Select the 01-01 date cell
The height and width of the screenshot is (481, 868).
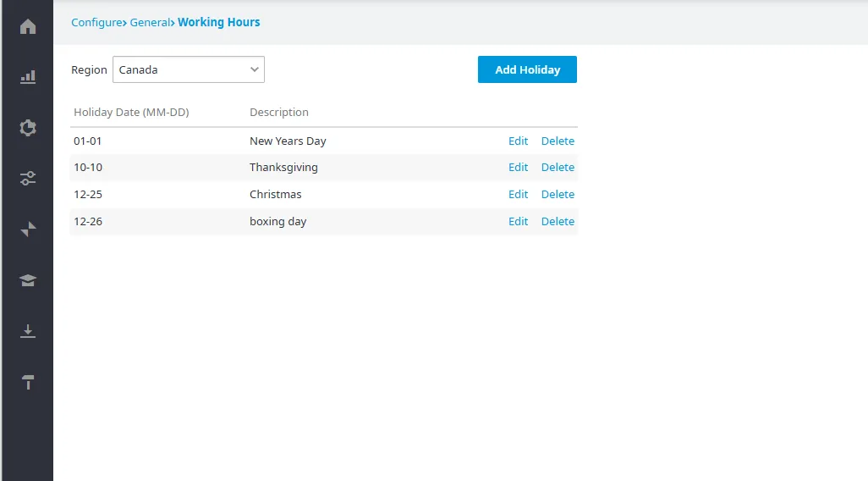coord(87,141)
